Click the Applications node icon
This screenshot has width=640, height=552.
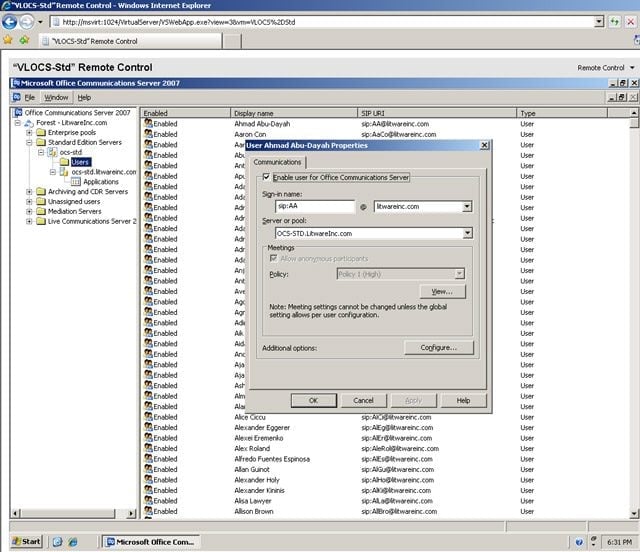[76, 182]
